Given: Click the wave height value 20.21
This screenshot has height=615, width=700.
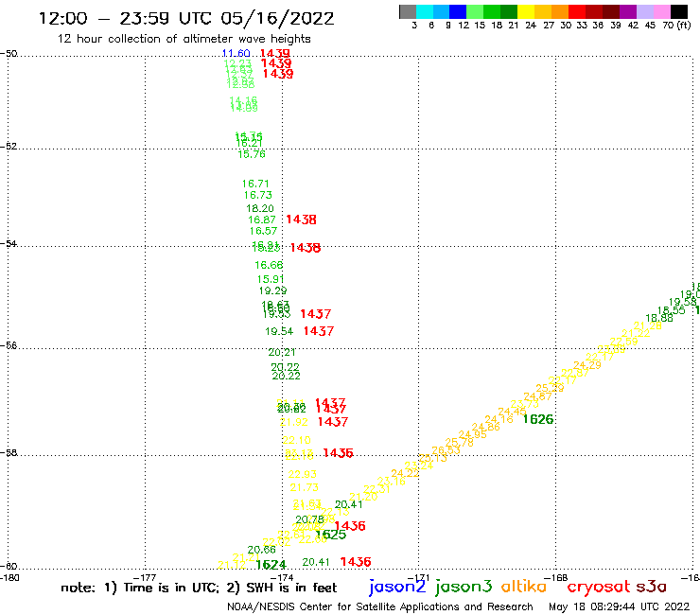Looking at the screenshot, I should [x=282, y=352].
